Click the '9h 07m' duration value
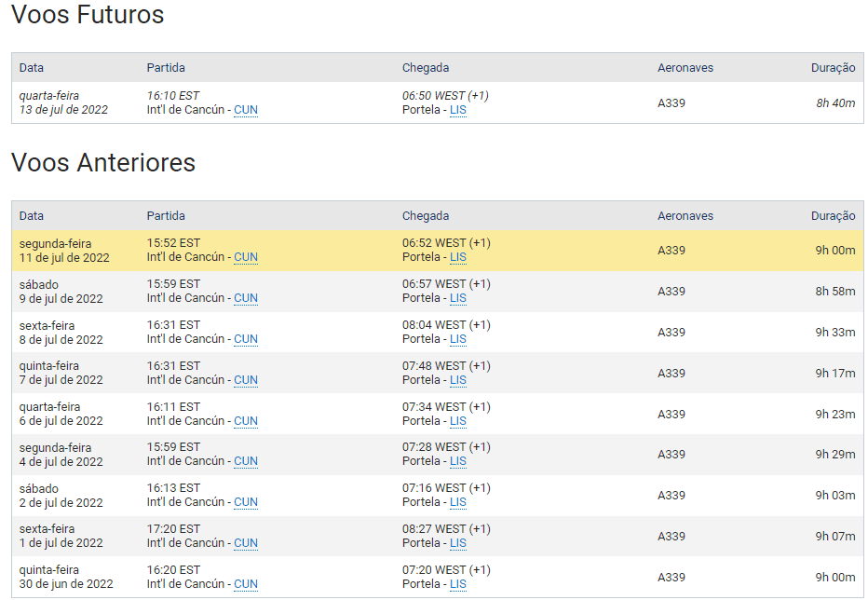Viewport: 868px width, 600px height. point(835,537)
